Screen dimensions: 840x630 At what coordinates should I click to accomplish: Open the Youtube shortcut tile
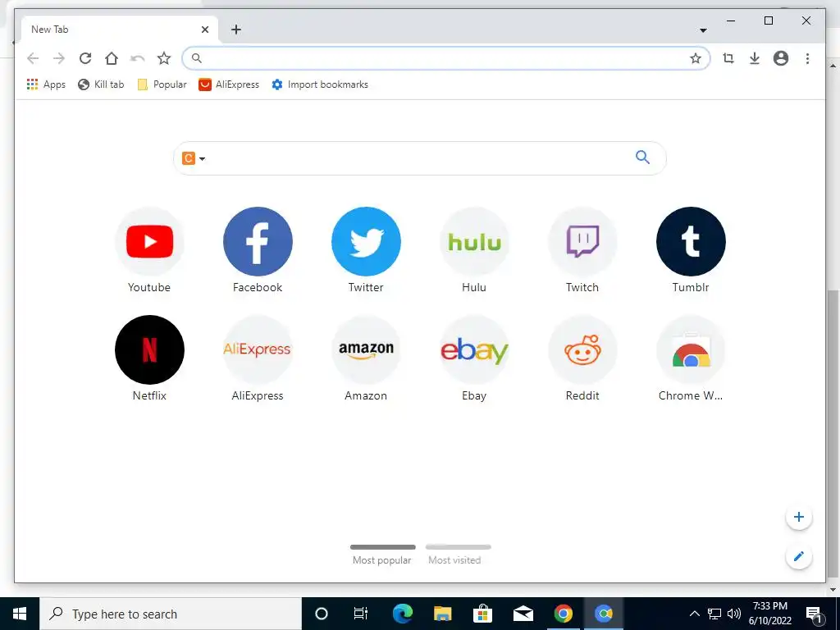149,250
